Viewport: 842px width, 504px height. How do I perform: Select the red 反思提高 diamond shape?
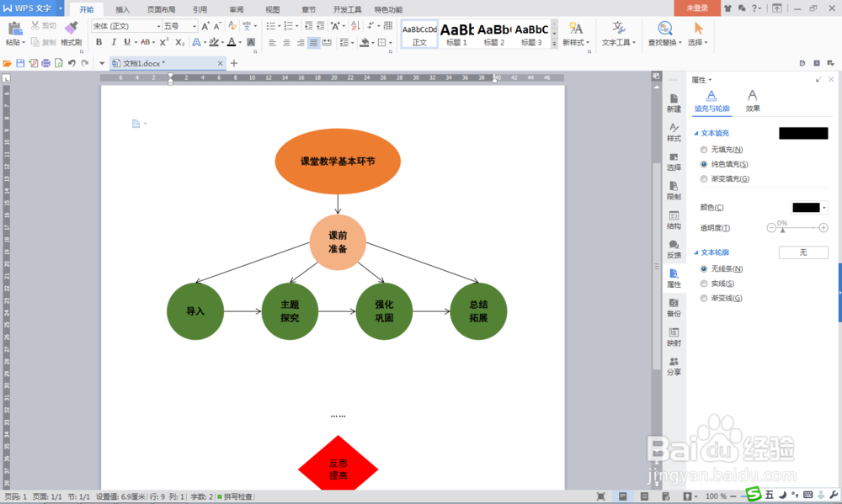point(338,464)
